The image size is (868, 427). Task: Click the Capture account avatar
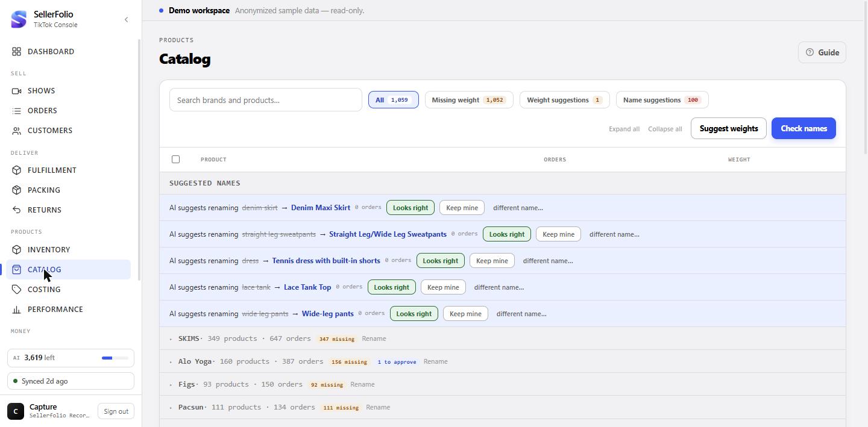(16, 411)
